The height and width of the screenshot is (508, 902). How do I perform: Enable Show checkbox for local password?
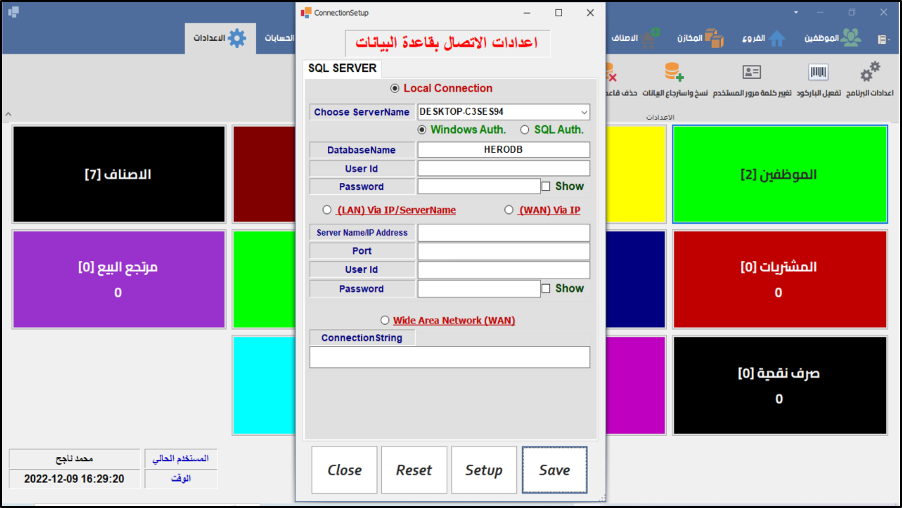coord(546,186)
